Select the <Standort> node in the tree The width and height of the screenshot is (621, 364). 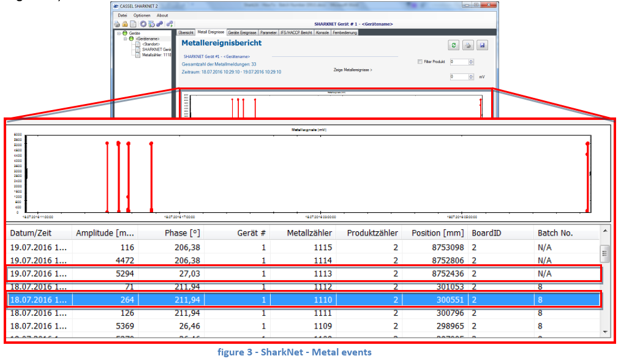(x=151, y=44)
